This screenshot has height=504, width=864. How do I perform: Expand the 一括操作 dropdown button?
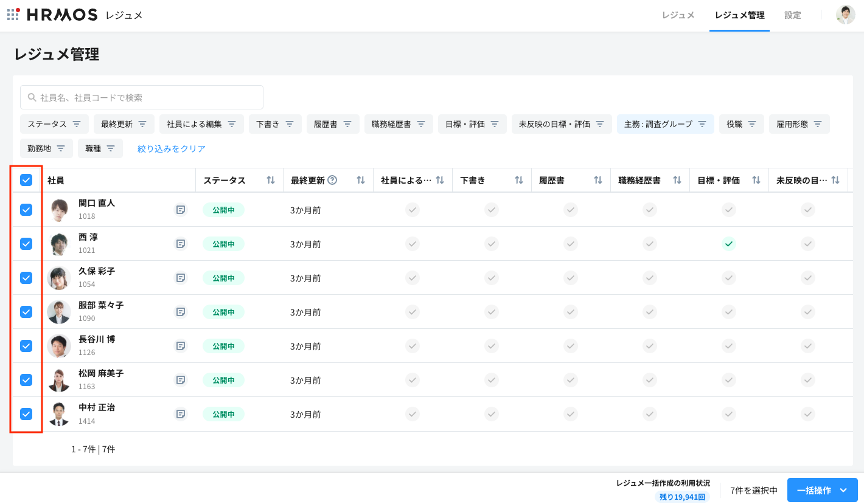point(822,490)
